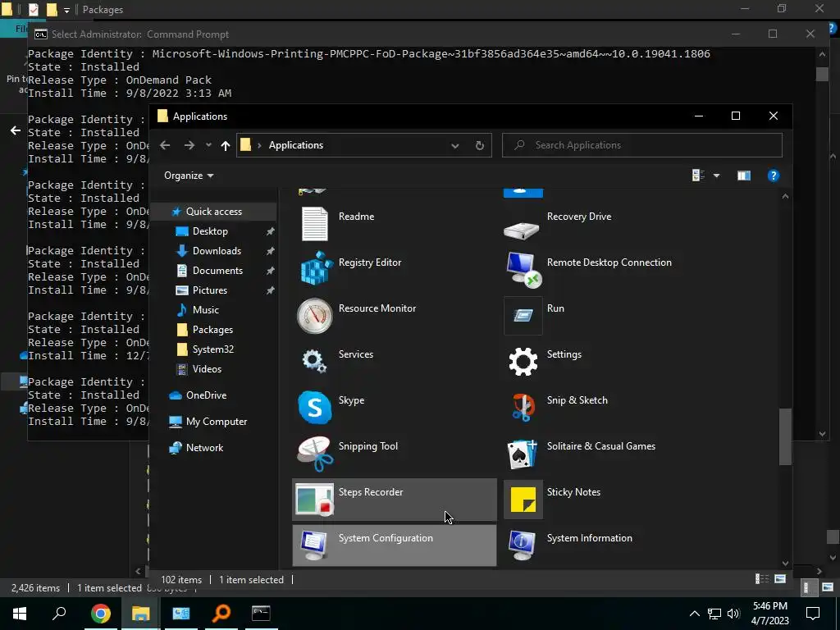Select the Steps Recorder icon
The width and height of the screenshot is (840, 630).
click(314, 500)
